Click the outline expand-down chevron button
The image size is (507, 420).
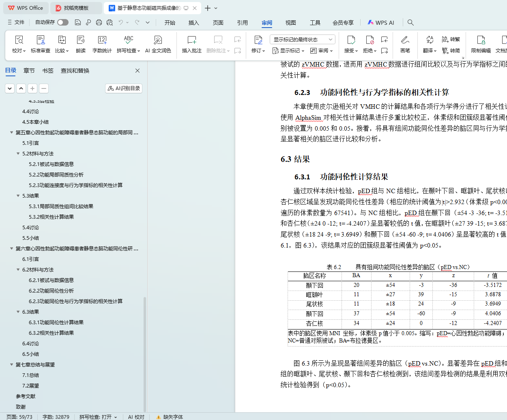tap(10, 88)
